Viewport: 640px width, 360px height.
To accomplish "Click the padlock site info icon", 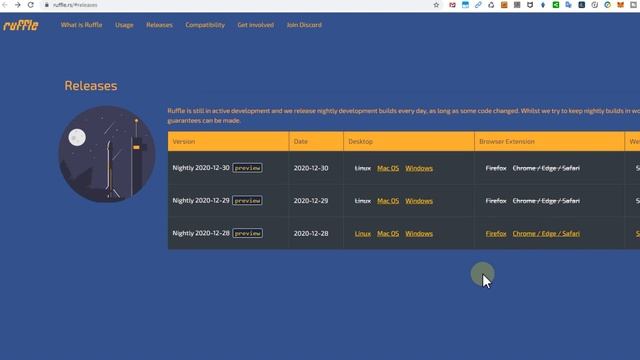I will click(47, 5).
